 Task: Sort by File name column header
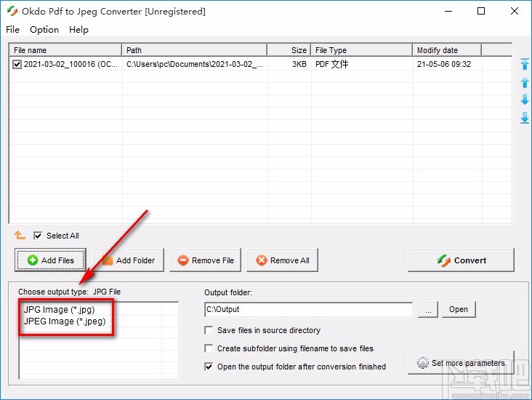[x=65, y=50]
